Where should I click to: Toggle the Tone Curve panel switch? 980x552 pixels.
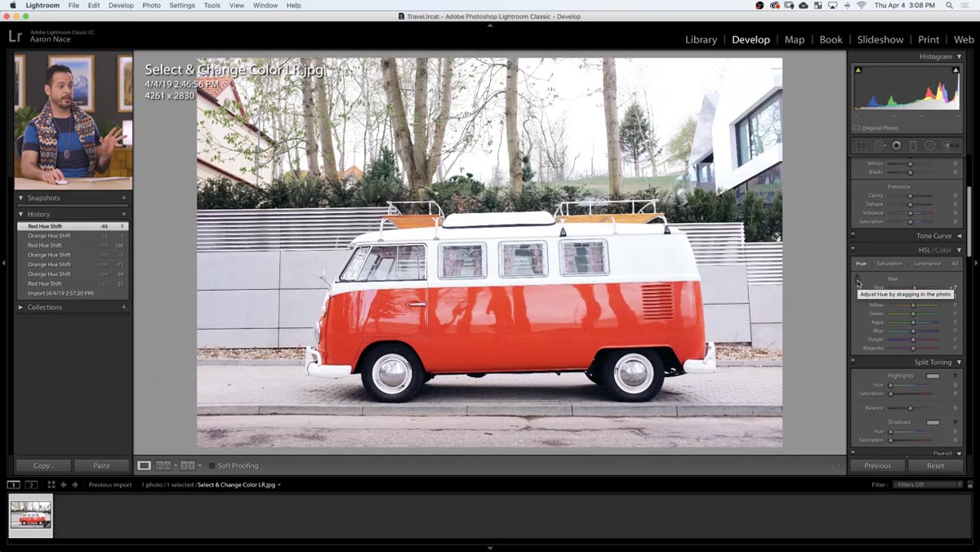pos(853,236)
